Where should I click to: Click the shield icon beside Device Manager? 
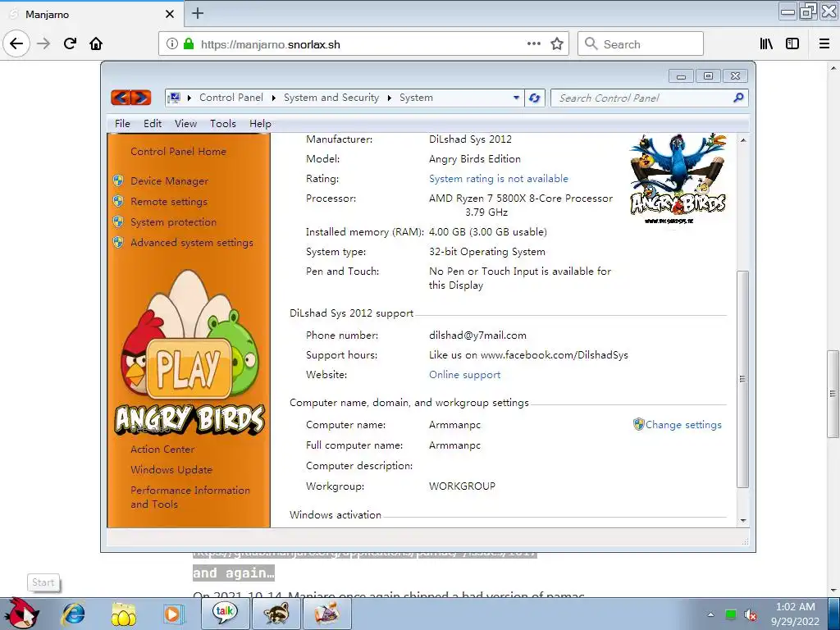[x=118, y=180]
